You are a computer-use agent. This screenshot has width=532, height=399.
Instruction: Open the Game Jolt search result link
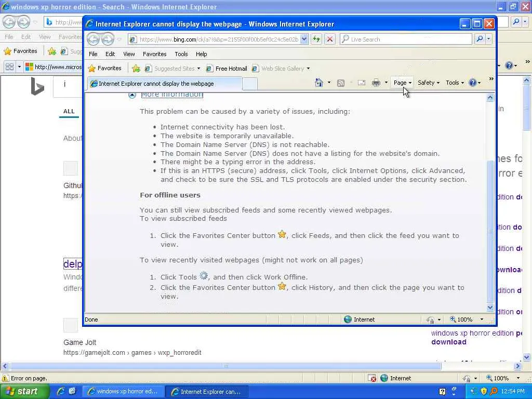click(x=79, y=342)
